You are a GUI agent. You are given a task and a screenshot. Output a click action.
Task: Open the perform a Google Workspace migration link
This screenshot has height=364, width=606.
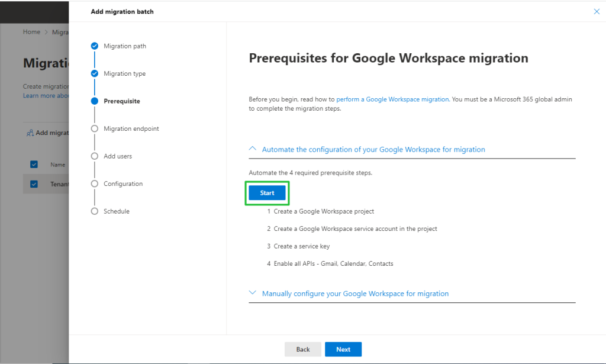pyautogui.click(x=392, y=99)
